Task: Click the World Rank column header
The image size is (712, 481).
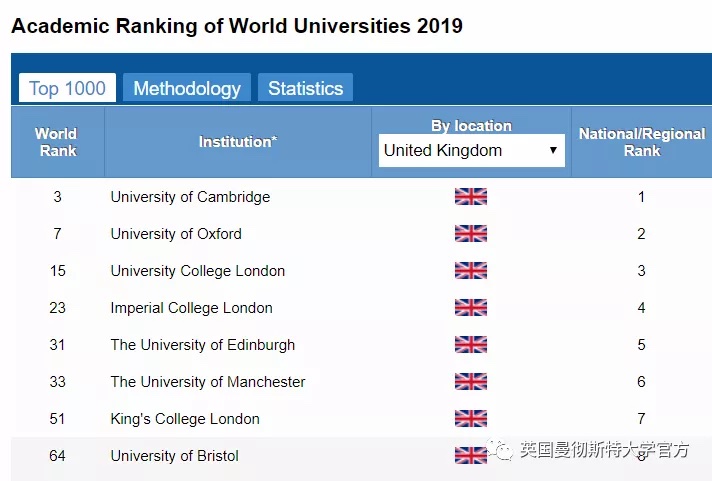Action: (x=58, y=142)
